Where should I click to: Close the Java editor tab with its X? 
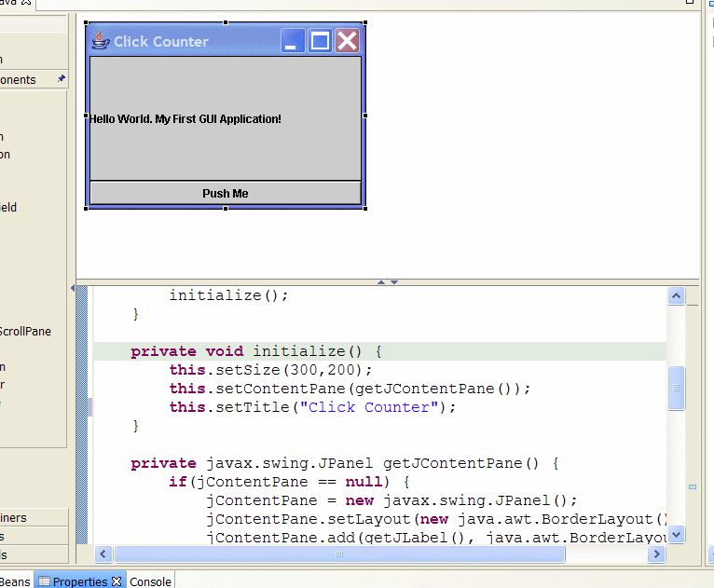(x=26, y=4)
